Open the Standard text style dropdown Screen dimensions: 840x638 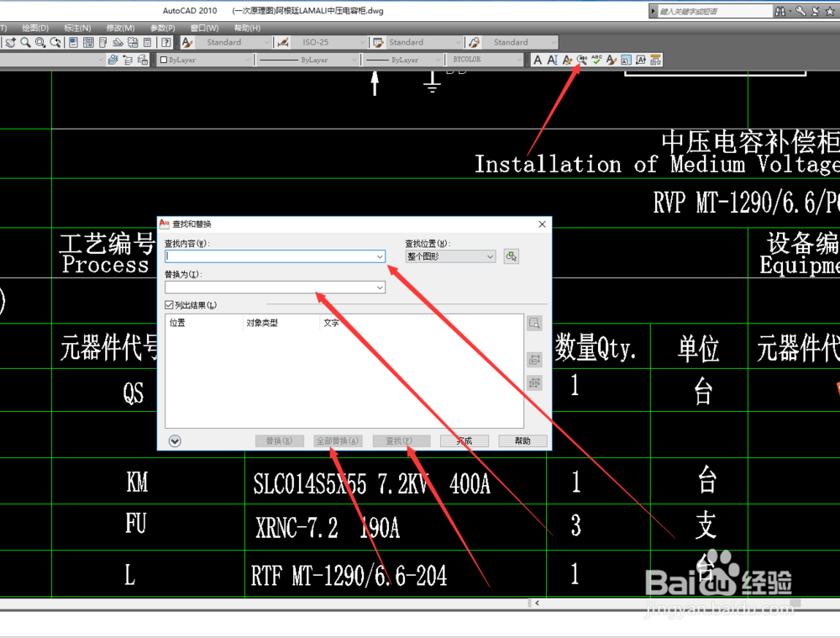click(234, 42)
